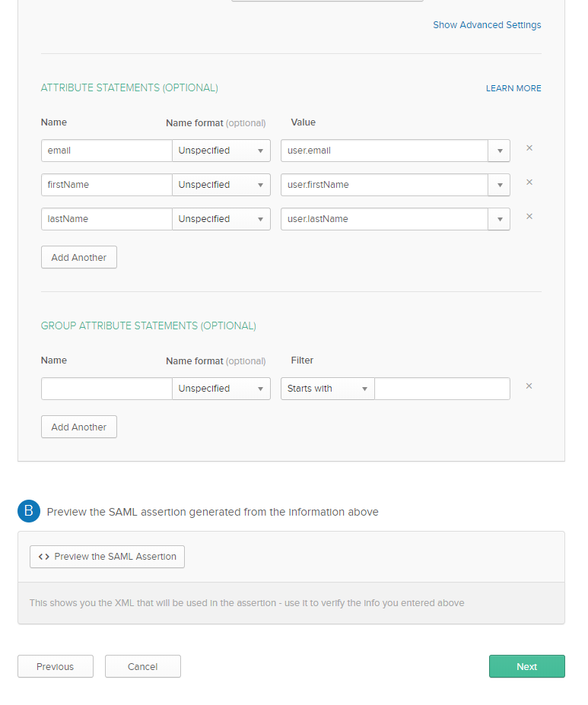The image size is (588, 705).
Task: Click Preview the SAML Assertion button
Action: (107, 557)
